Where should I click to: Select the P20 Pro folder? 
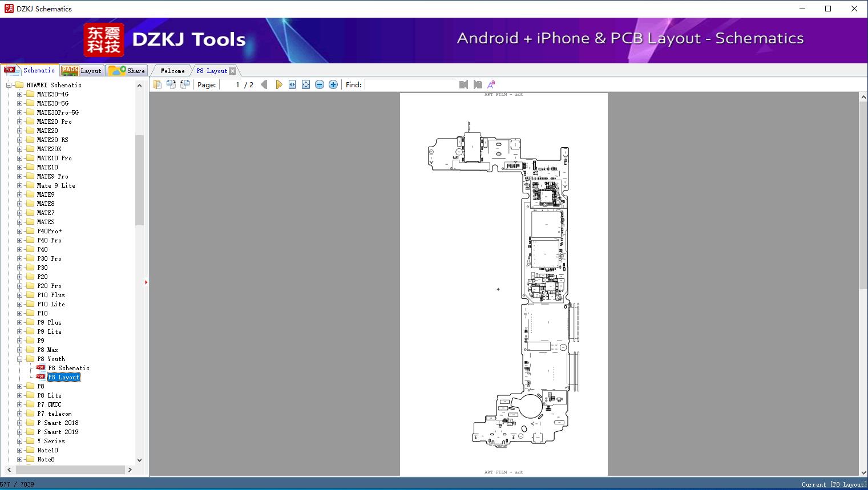[x=50, y=286]
